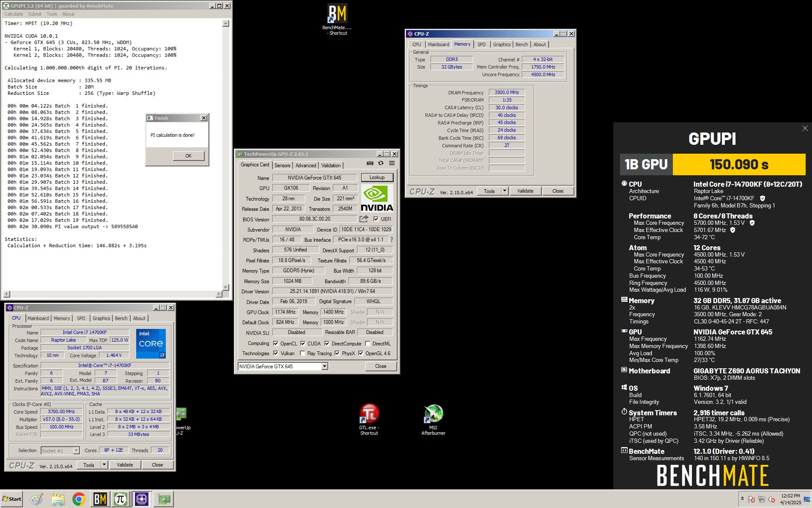Open the GPU-Z hamburger menu icon
Screen dimensions: 812x508
pyautogui.click(x=392, y=163)
